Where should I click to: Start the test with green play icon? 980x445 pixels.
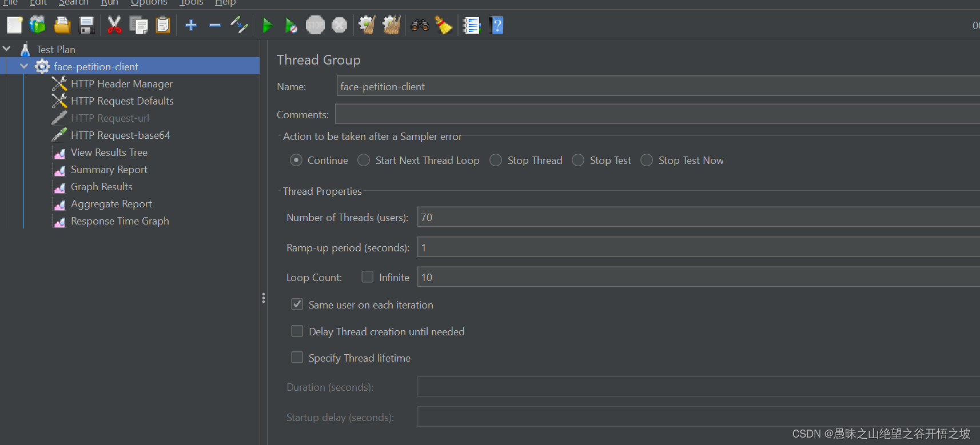[267, 25]
